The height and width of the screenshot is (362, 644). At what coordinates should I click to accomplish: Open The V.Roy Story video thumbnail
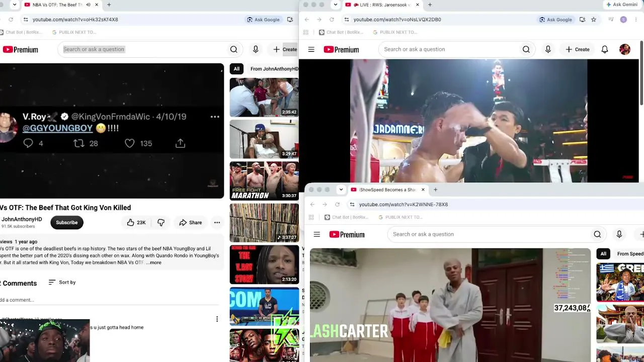(x=264, y=264)
